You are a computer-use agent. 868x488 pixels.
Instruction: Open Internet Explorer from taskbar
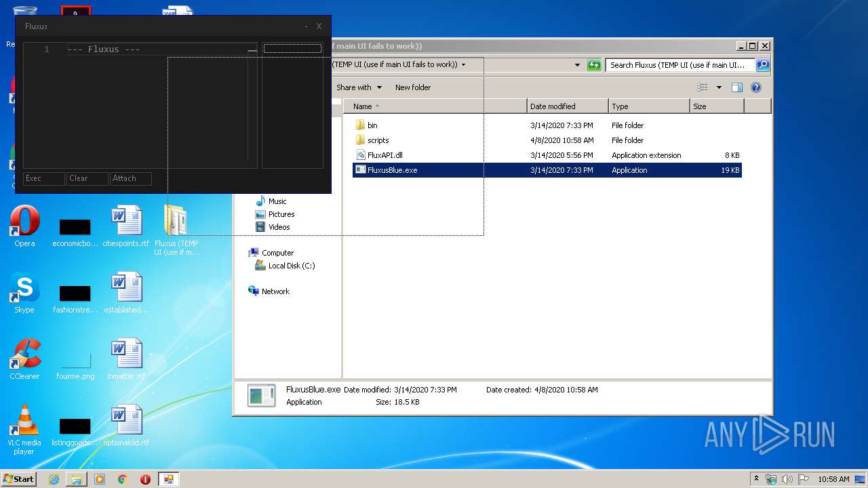[x=54, y=479]
